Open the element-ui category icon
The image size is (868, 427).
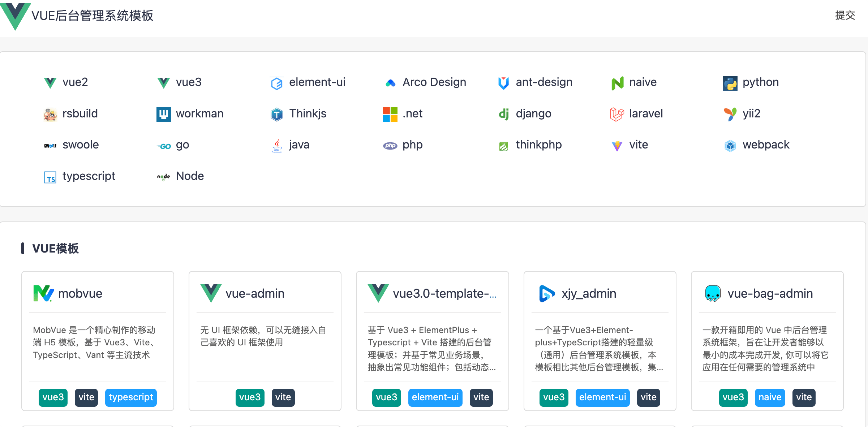pos(277,83)
